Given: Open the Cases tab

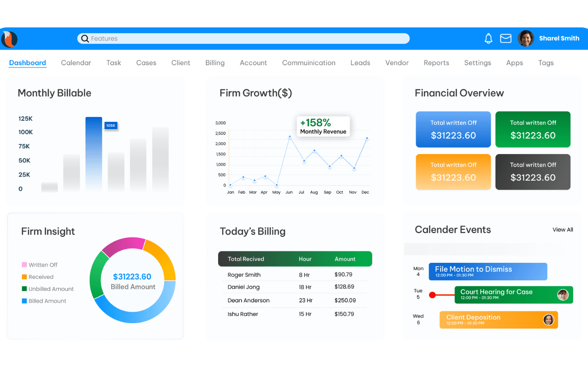Looking at the screenshot, I should point(146,63).
